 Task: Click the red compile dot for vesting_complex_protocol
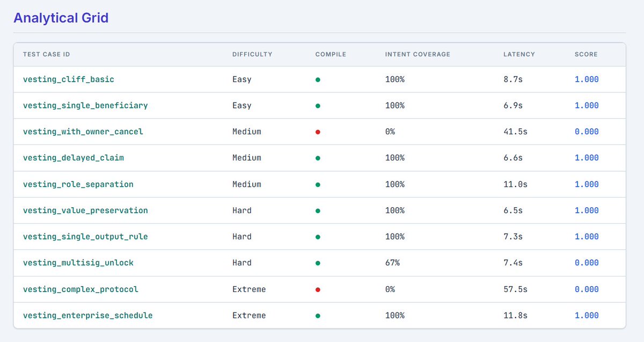318,289
